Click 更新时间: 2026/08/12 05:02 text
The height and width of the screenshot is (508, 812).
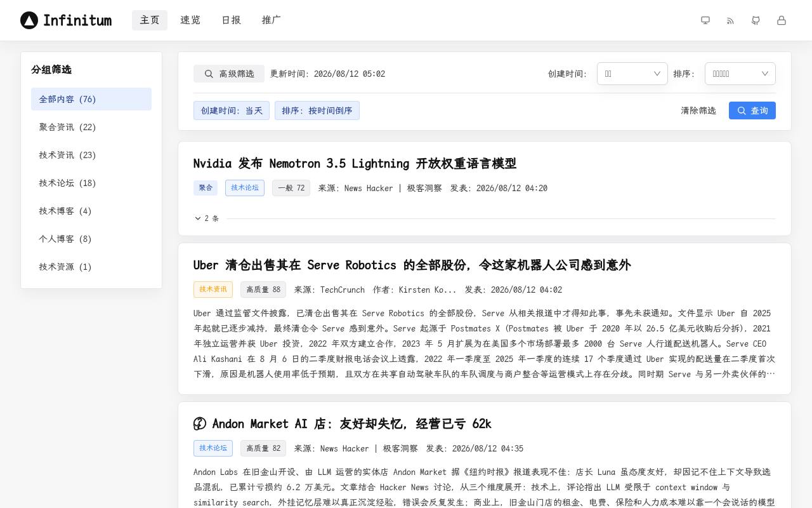tap(327, 74)
